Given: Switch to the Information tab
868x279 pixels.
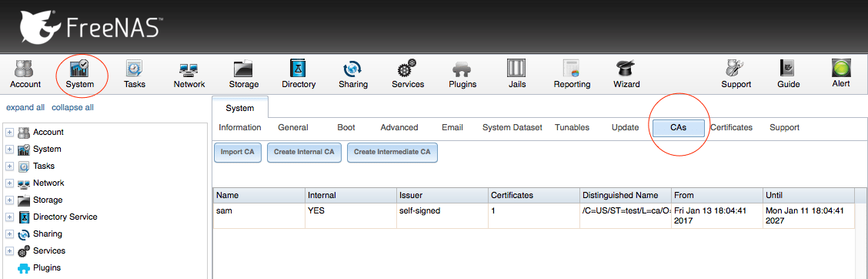Looking at the screenshot, I should 239,128.
